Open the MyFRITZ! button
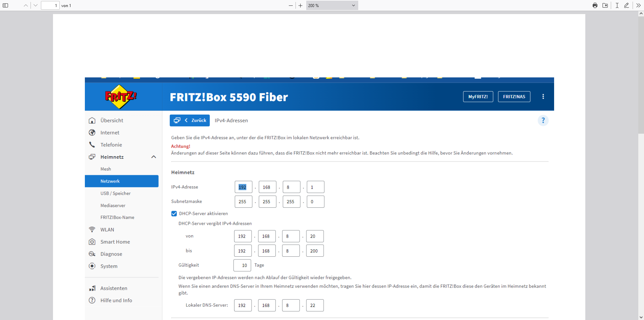 pos(478,97)
